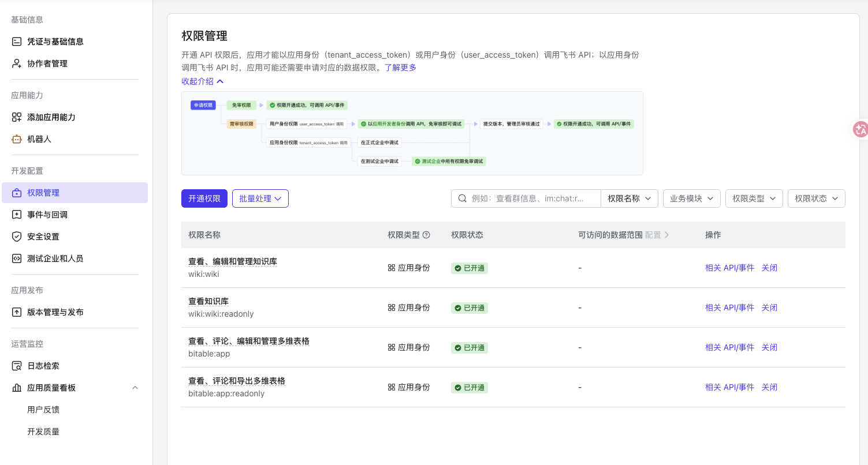This screenshot has height=465, width=868.
Task: Open 开发质量 in the sidebar
Action: tap(43, 432)
